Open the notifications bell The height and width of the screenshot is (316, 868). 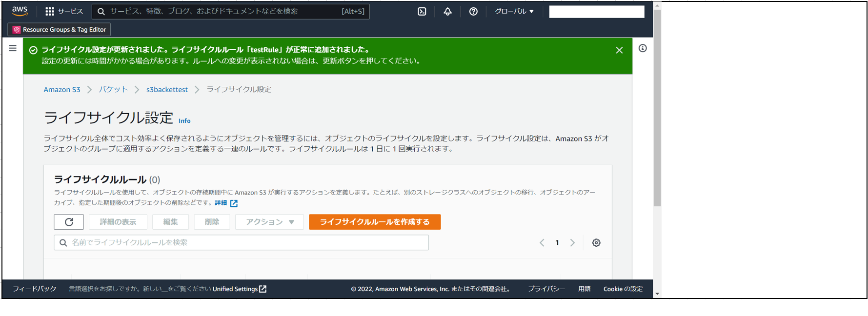click(447, 11)
